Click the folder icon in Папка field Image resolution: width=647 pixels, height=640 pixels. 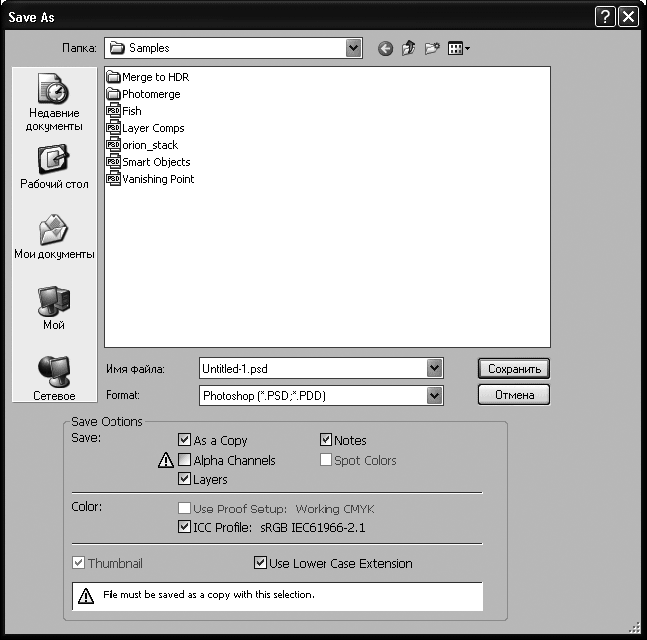(x=117, y=48)
